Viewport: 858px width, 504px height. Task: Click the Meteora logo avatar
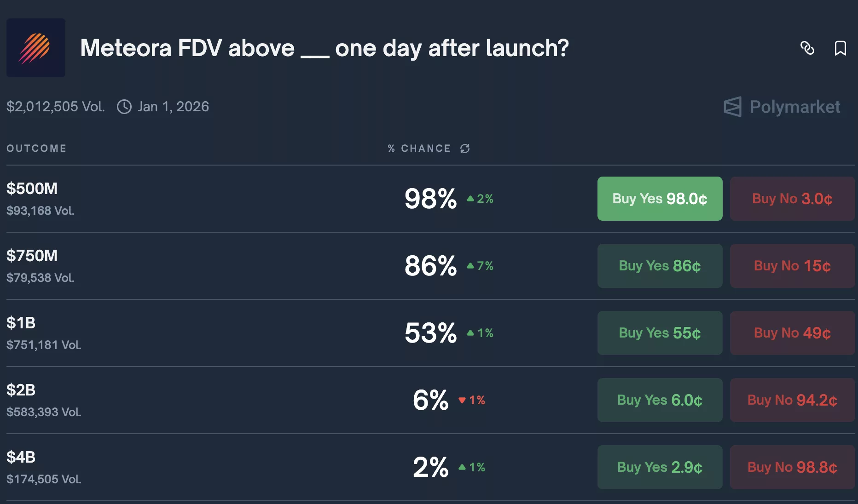tap(35, 48)
